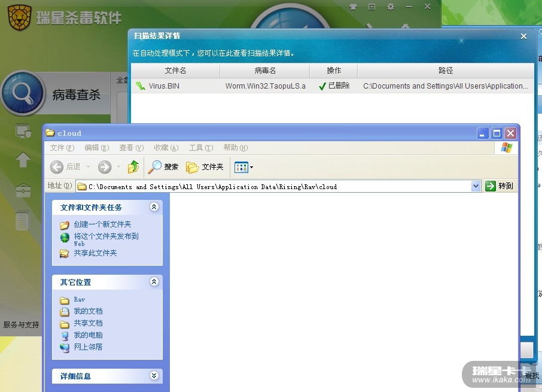Open the Rav folder link
The image size is (542, 392).
tap(79, 299)
